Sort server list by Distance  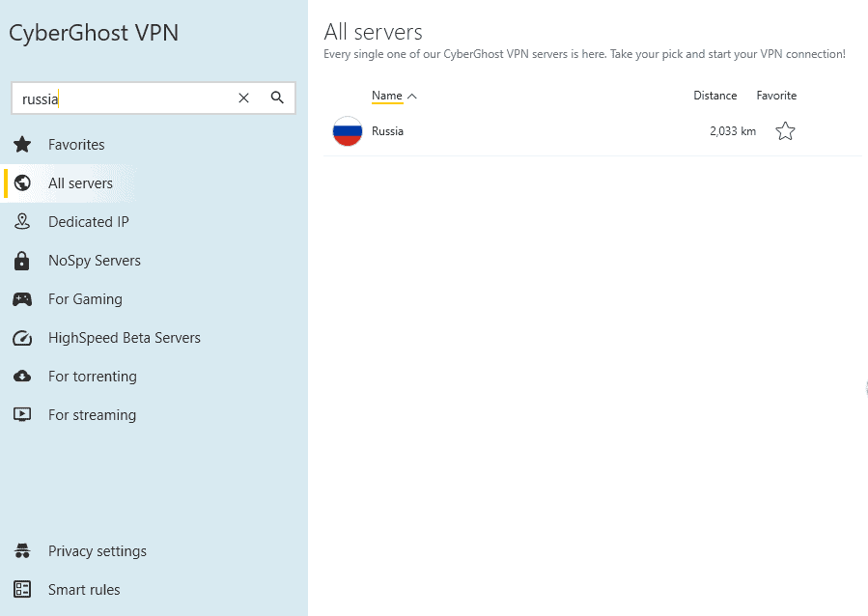[714, 96]
